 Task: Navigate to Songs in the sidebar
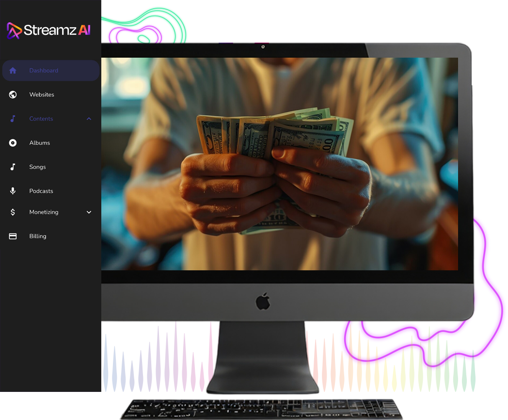coord(37,167)
